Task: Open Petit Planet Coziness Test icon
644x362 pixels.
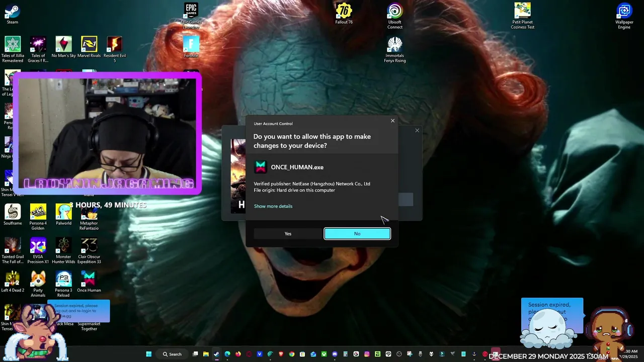Action: [523, 16]
